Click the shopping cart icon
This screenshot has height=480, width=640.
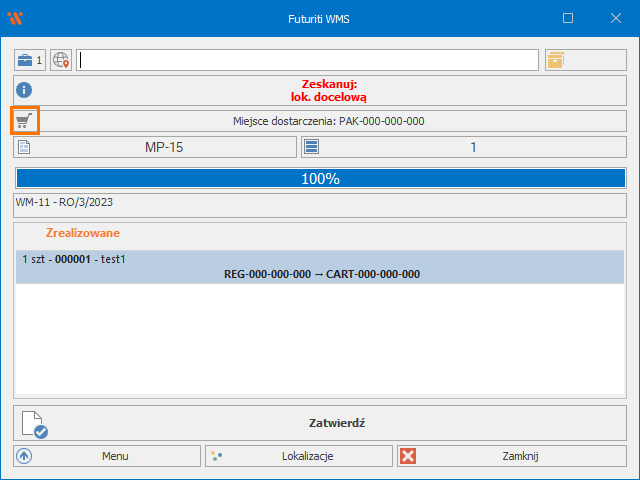(25, 121)
